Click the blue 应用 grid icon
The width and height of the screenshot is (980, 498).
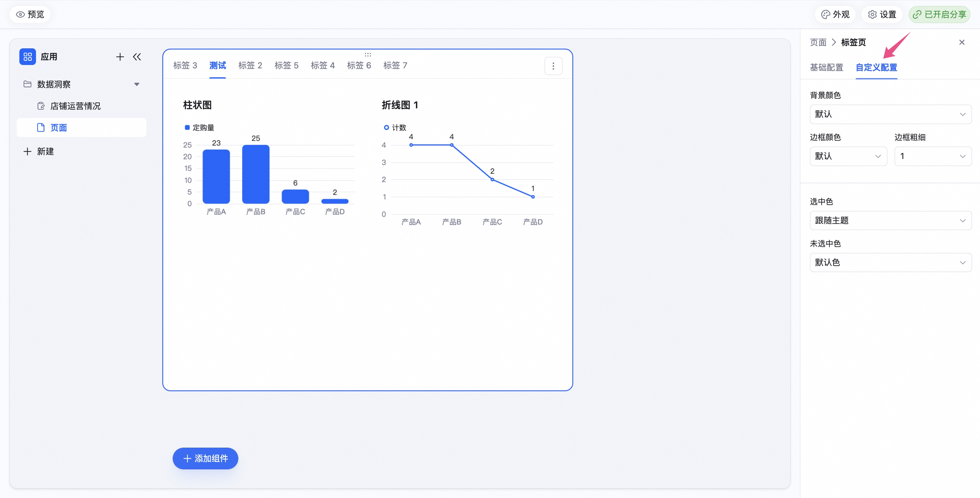tap(27, 57)
